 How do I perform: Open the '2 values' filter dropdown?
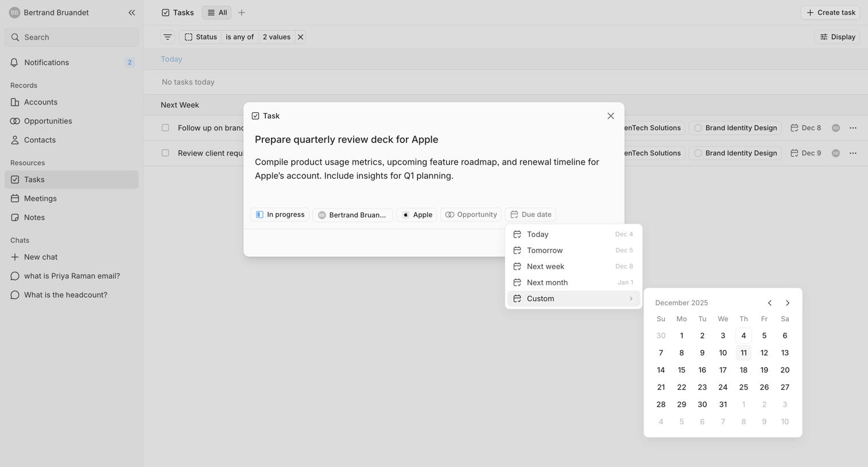point(277,37)
